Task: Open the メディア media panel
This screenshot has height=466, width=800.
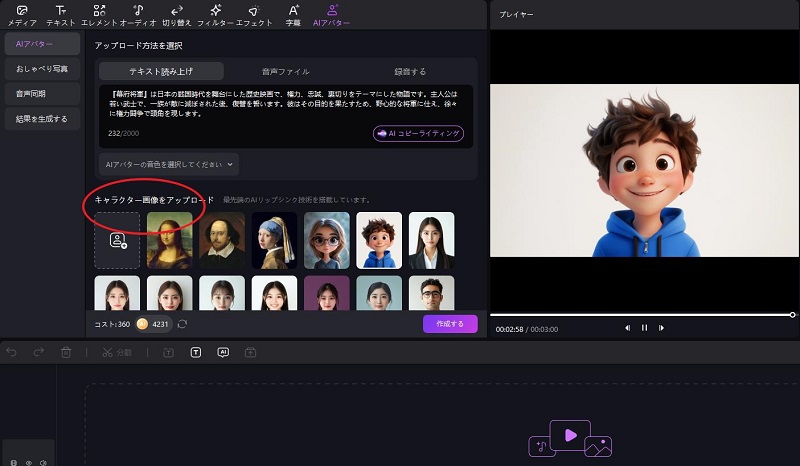Action: (x=22, y=16)
